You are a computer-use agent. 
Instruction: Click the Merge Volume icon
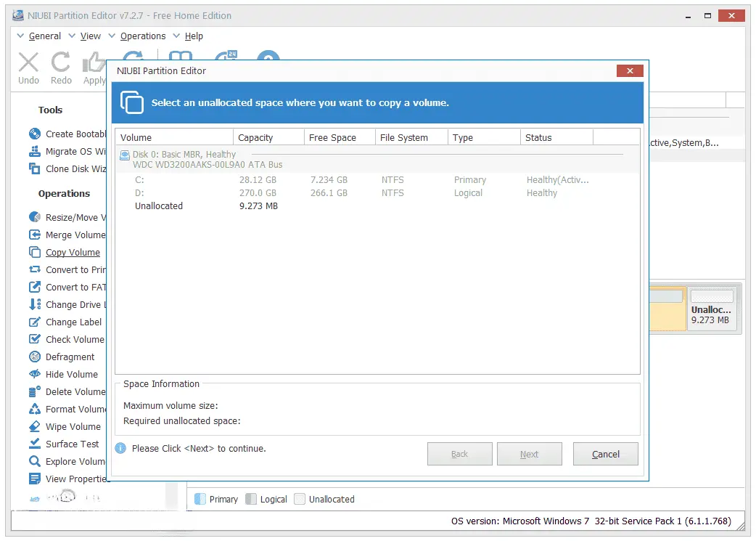(35, 235)
